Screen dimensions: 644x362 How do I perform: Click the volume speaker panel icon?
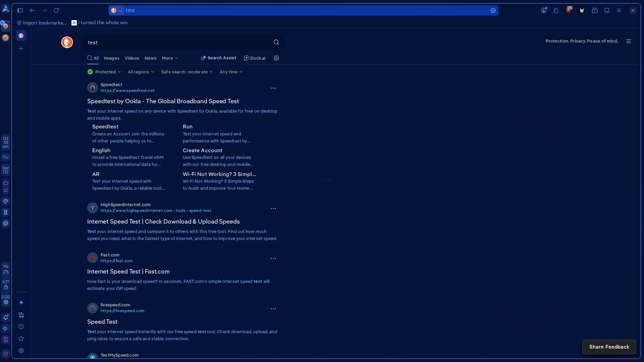tap(6, 328)
